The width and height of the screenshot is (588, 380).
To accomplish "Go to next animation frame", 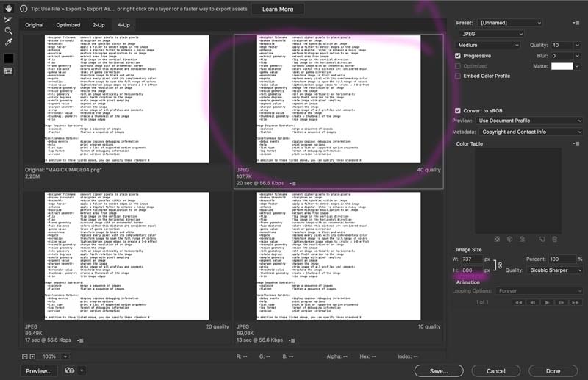I will (x=562, y=302).
